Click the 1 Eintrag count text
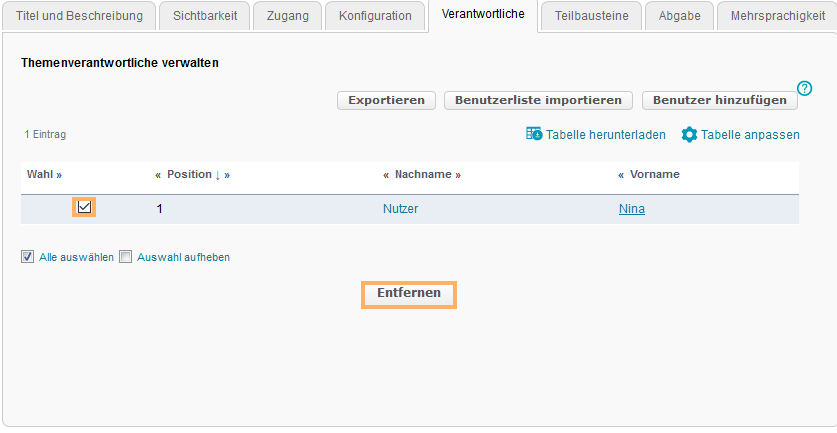Viewport: 837px width, 433px height. click(x=45, y=135)
